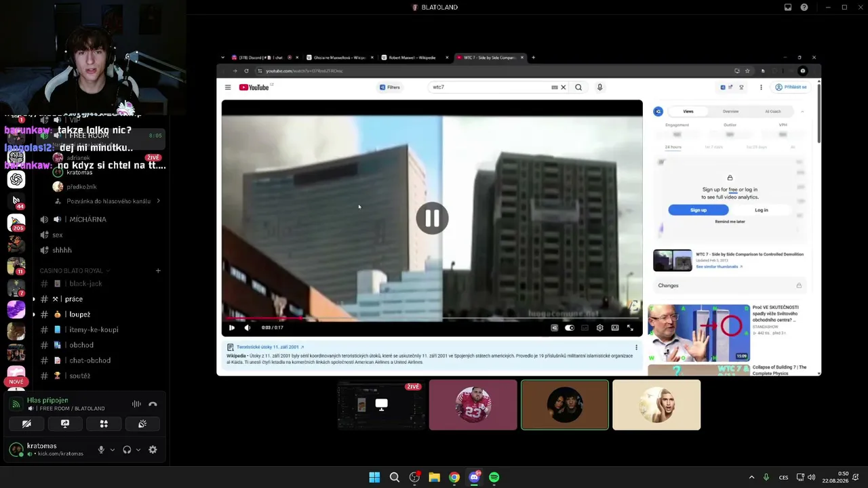868x488 pixels.
Task: Toggle Discord screen sharing
Action: pyautogui.click(x=65, y=424)
